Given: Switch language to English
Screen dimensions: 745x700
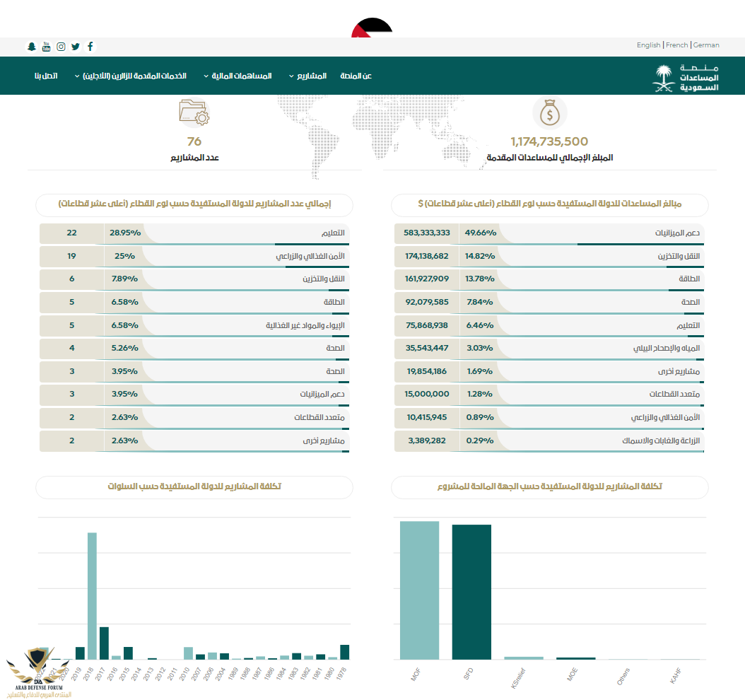Looking at the screenshot, I should point(648,45).
